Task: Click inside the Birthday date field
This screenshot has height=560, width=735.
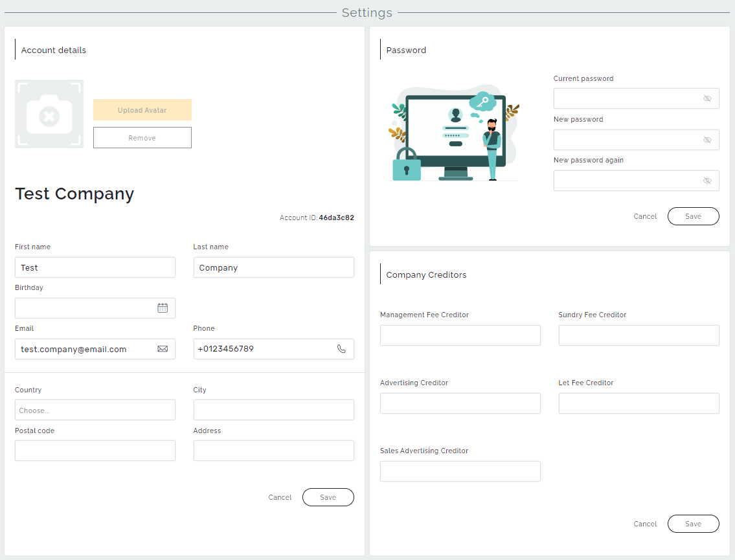Action: point(95,308)
